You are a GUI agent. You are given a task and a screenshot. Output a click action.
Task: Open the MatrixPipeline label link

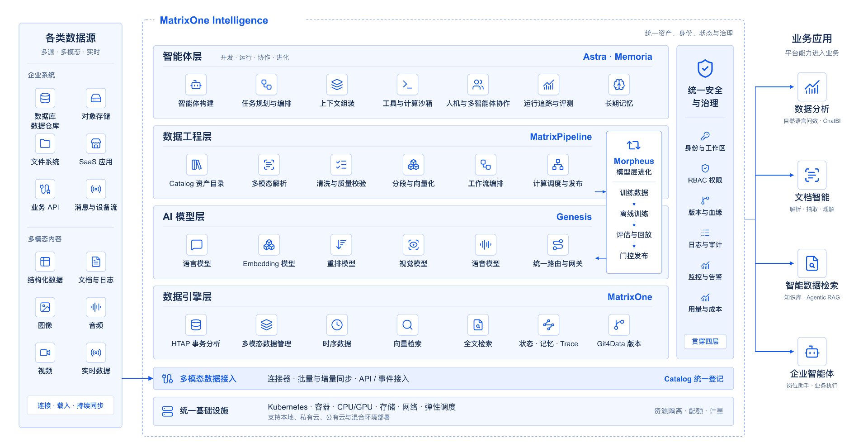click(561, 137)
